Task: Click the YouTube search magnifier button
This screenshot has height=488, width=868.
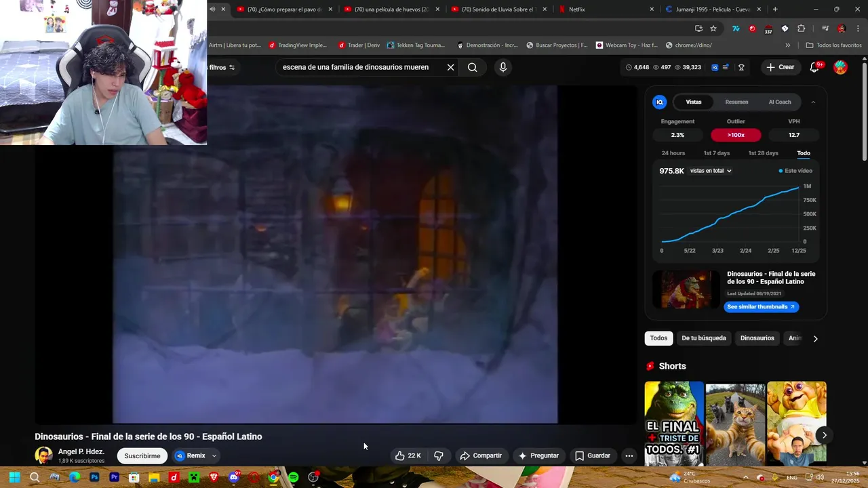Action: pyautogui.click(x=473, y=67)
